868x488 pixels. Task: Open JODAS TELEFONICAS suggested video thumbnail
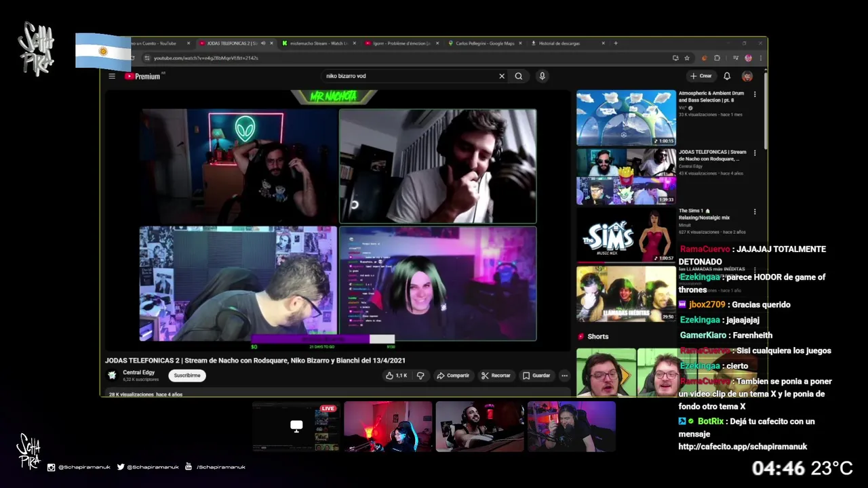626,176
